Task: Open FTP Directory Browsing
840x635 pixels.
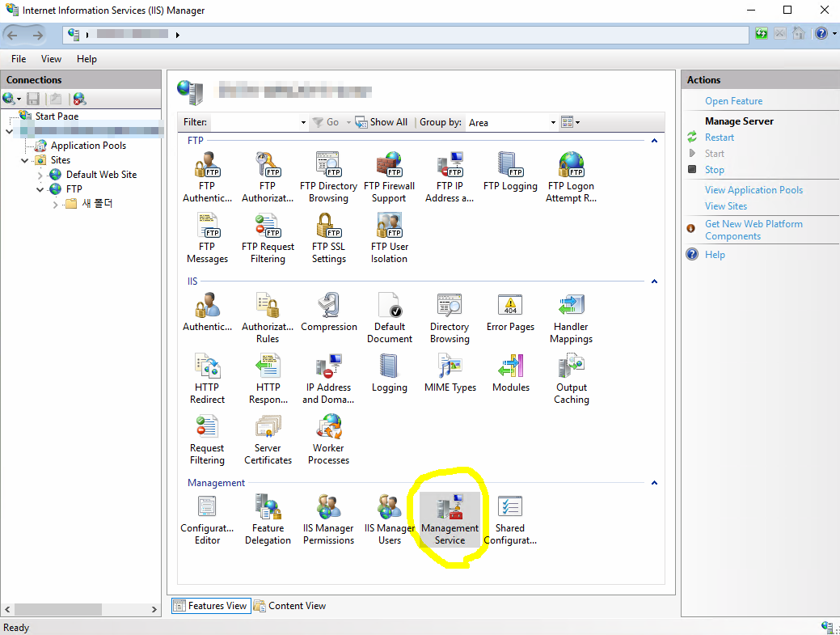Action: coord(328,177)
